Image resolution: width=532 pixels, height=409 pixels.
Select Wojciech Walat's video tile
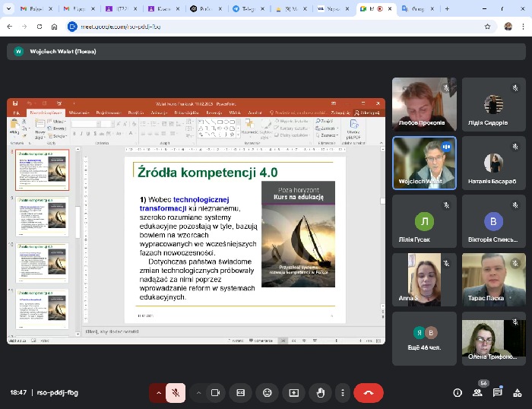tap(424, 163)
